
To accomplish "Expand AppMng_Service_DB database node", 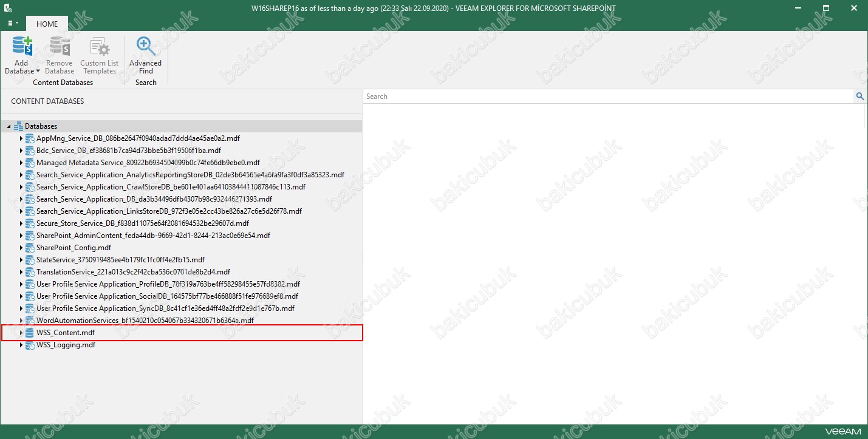I will pyautogui.click(x=21, y=138).
